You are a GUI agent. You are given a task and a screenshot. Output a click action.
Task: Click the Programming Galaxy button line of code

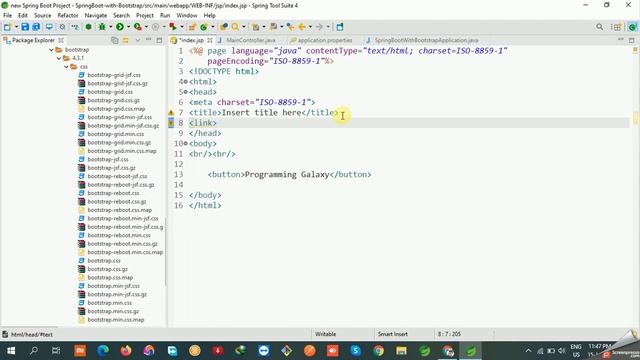point(289,174)
